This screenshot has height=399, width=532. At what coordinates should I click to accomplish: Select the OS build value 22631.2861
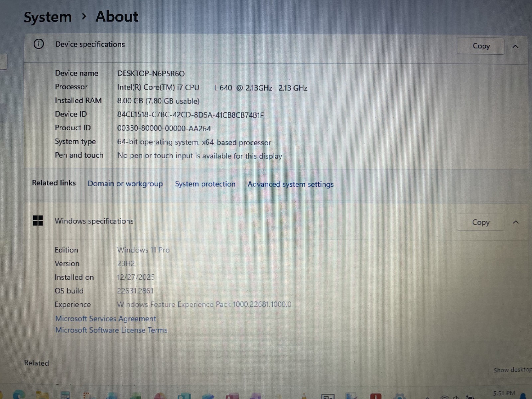click(x=135, y=291)
